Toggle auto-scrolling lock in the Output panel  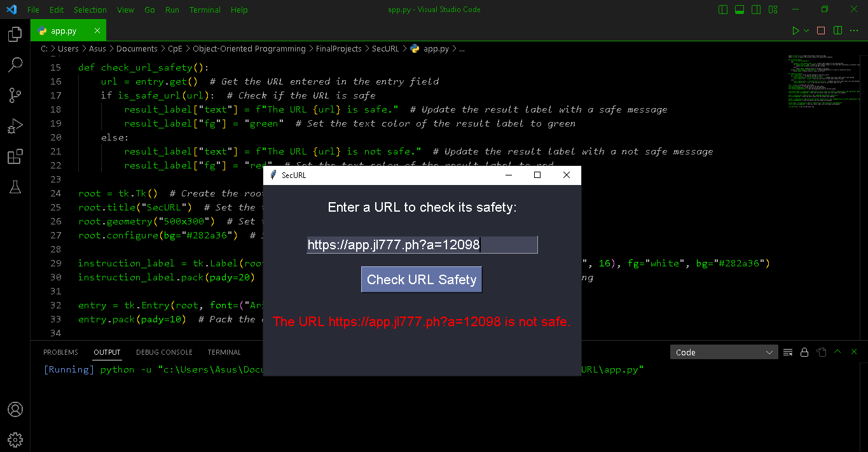[x=804, y=352]
